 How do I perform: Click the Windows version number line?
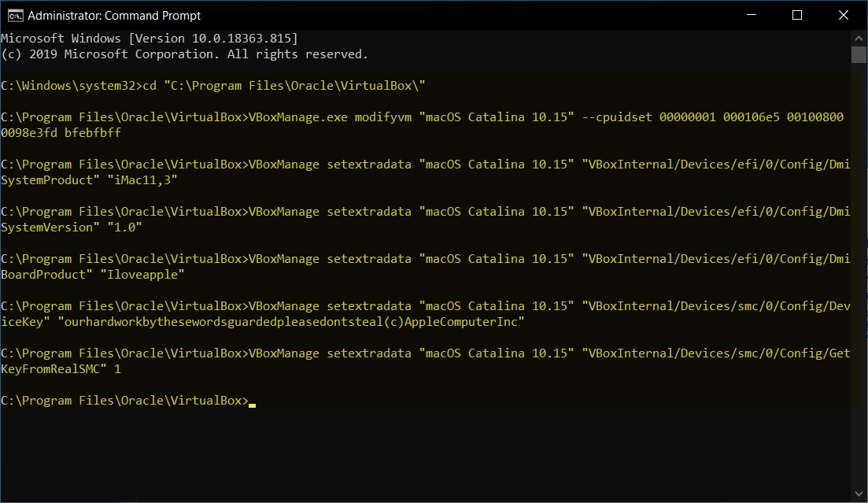(x=150, y=39)
